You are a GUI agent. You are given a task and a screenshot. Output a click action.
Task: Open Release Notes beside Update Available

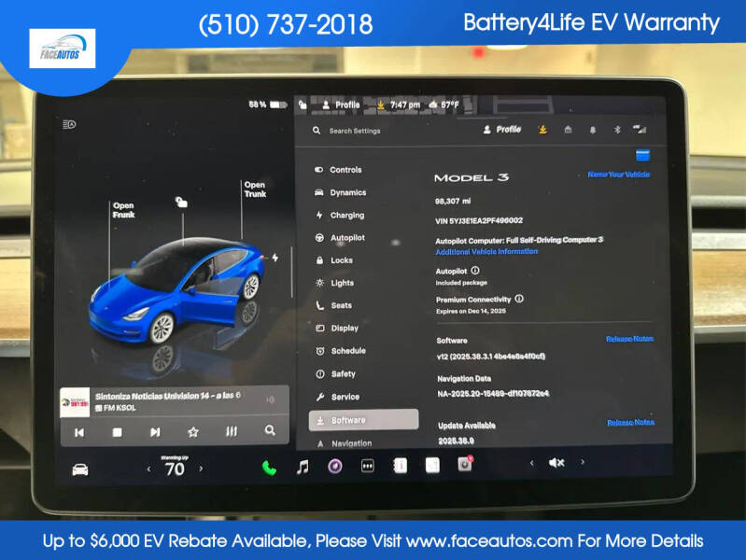630,422
